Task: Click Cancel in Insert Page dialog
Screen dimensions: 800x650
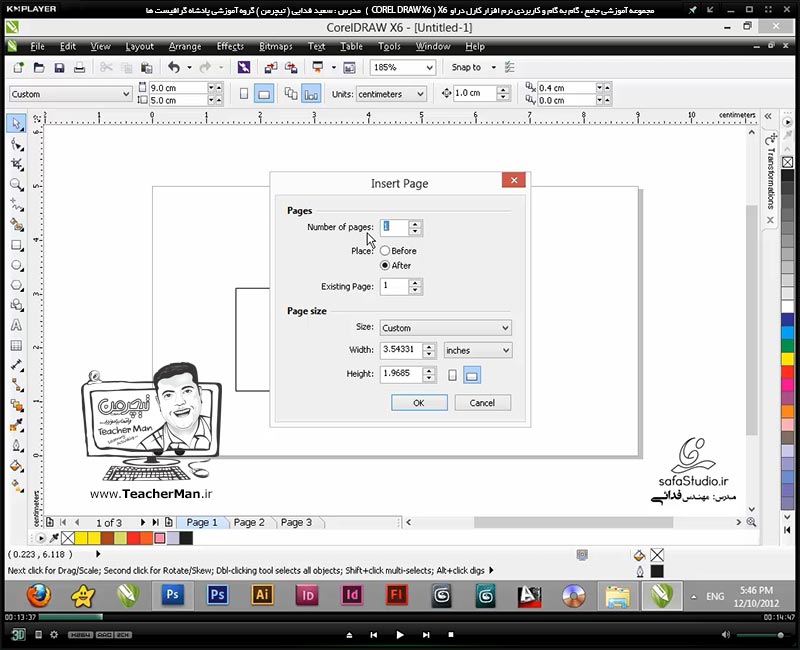Action: 482,403
